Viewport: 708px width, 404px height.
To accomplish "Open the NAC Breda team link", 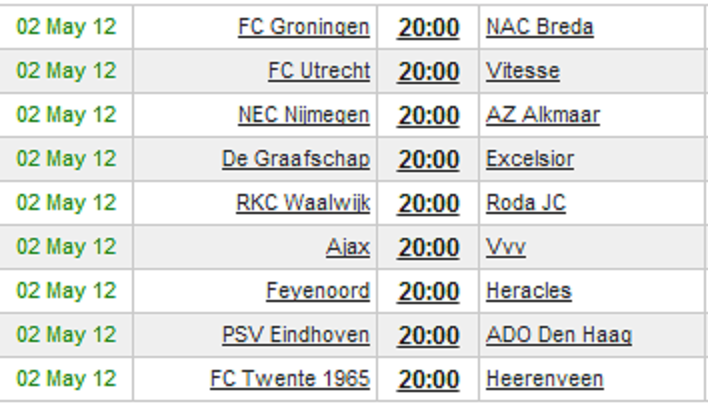I will (540, 27).
